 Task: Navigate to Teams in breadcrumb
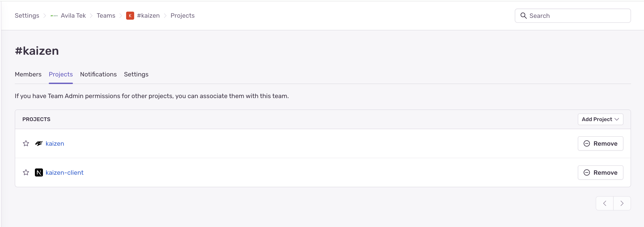point(106,15)
